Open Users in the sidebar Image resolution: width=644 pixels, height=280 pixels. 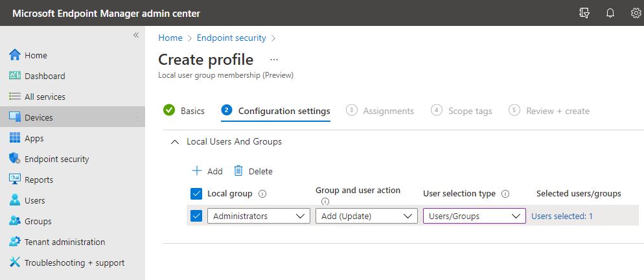click(x=73, y=200)
